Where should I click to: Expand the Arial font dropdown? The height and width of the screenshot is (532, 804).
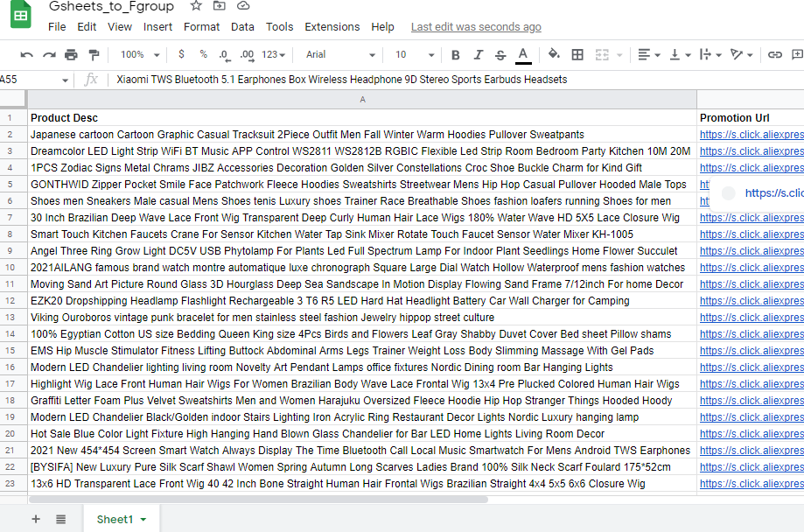(340, 54)
